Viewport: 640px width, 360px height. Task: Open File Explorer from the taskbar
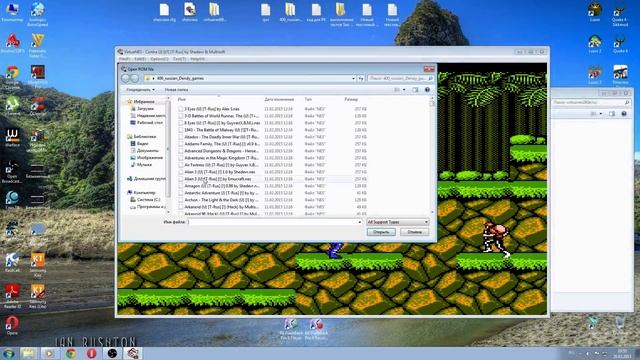click(29, 353)
